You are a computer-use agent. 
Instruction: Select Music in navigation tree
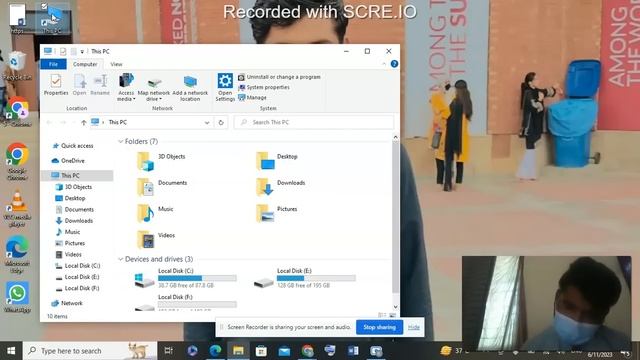[x=68, y=232]
